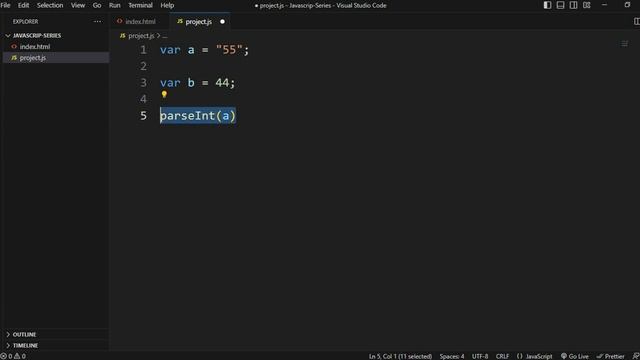Image resolution: width=640 pixels, height=360 pixels.
Task: Open the View menu
Action: click(x=78, y=5)
